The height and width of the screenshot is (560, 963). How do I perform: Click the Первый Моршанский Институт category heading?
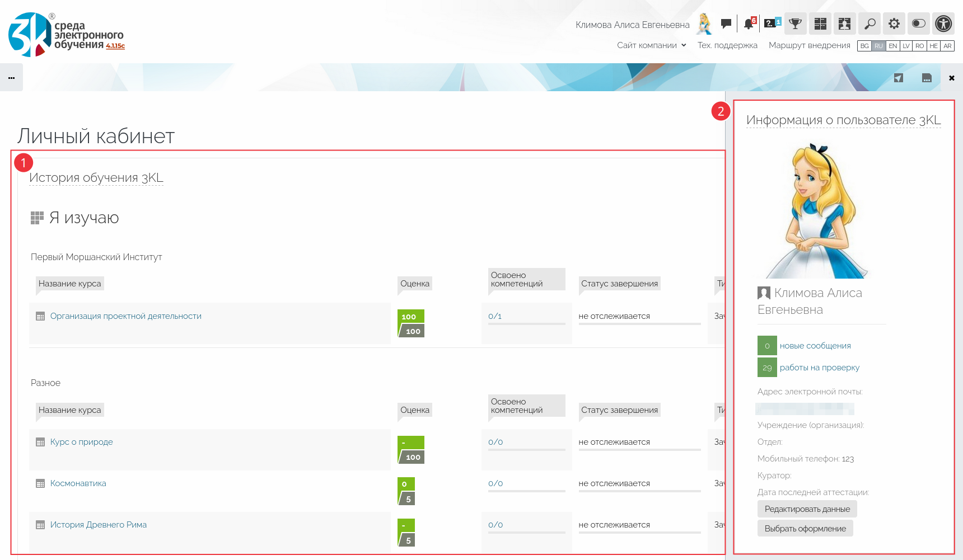96,257
